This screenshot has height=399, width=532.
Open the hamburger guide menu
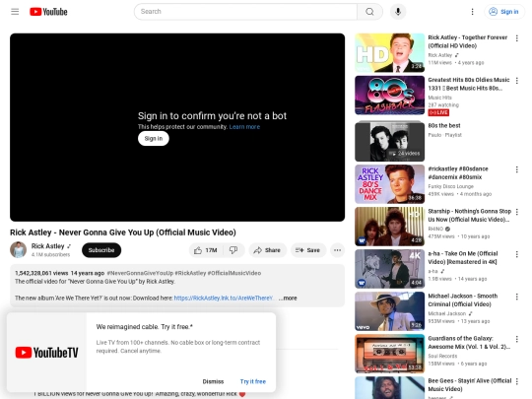tap(15, 12)
